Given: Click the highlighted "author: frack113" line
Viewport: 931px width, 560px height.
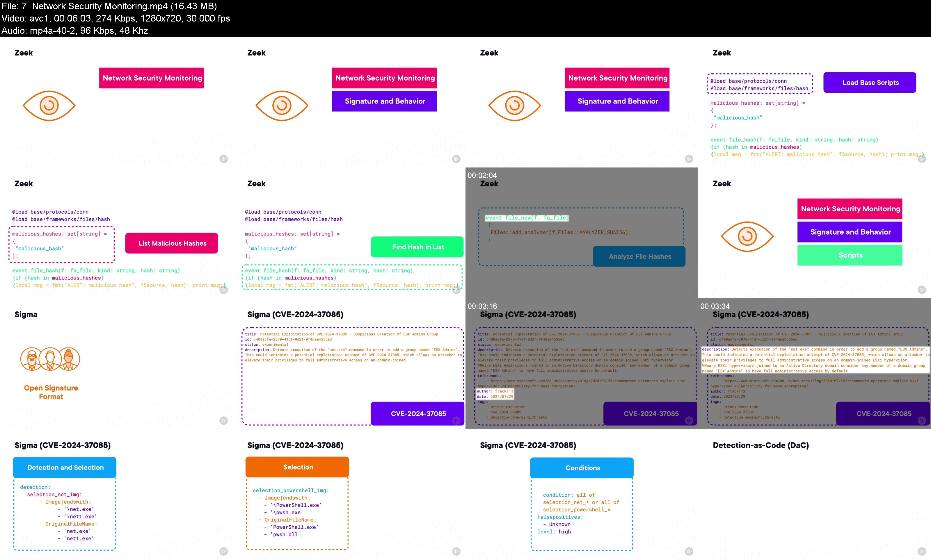Looking at the screenshot, I should (495, 391).
